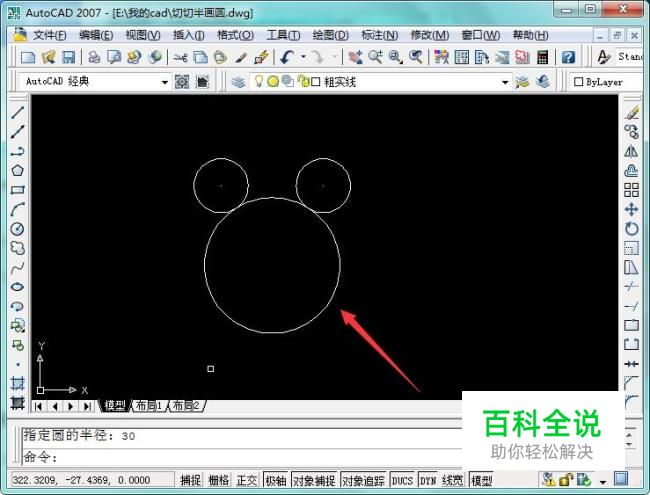Select the Spline tool
This screenshot has width=650, height=495.
click(17, 267)
